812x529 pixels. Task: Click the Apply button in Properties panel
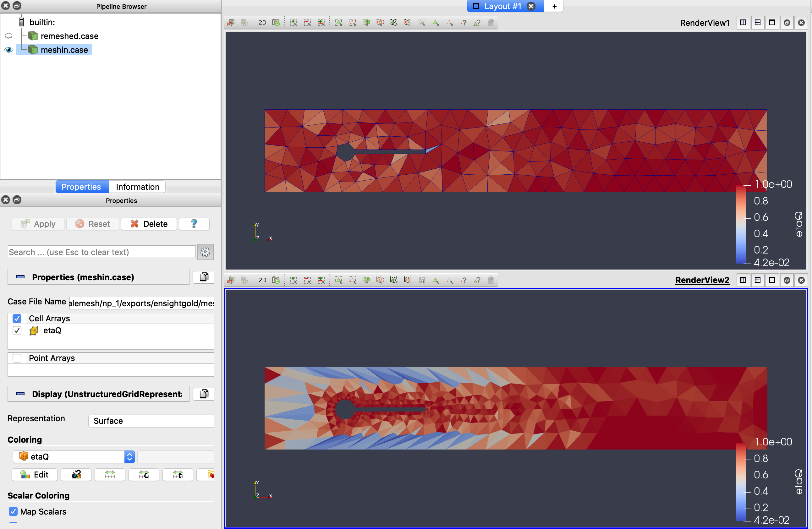38,224
